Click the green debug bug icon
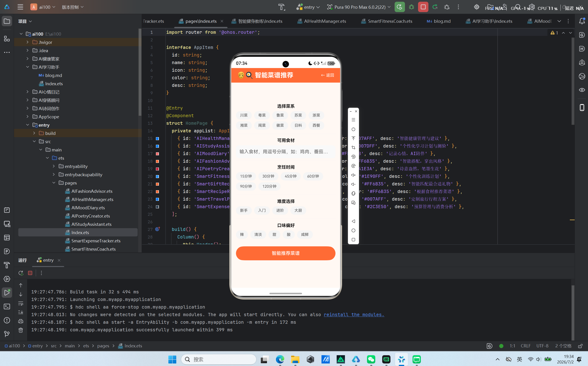This screenshot has width=588, height=366. pyautogui.click(x=411, y=7)
